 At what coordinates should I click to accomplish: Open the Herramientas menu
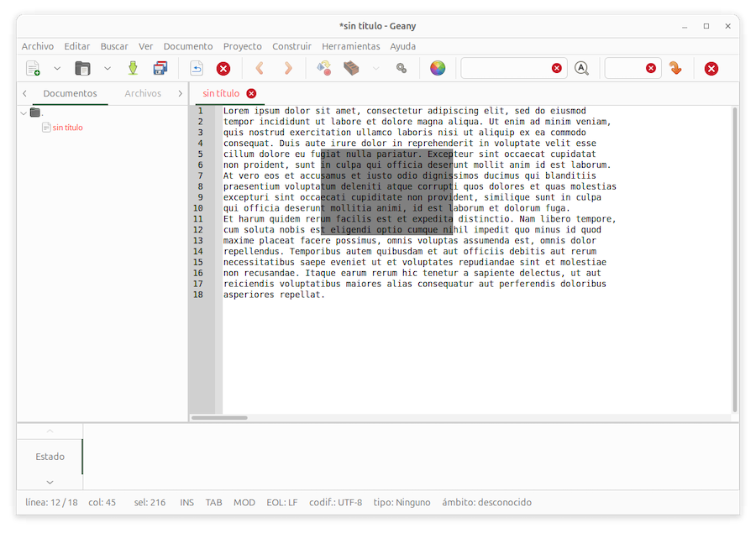[350, 46]
